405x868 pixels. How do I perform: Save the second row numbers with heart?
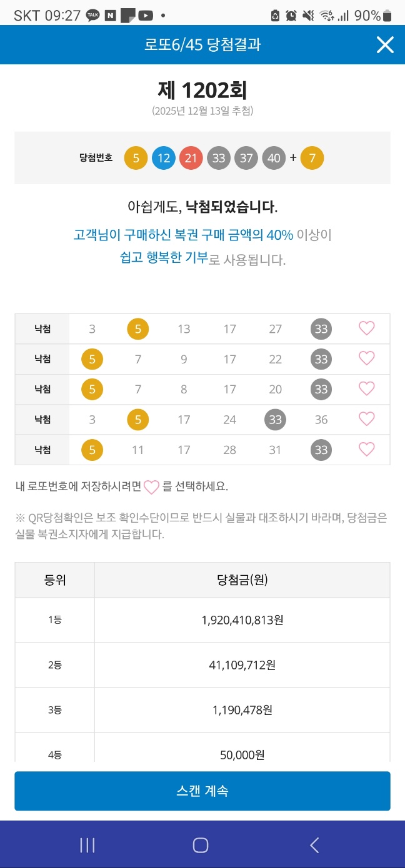coord(366,358)
